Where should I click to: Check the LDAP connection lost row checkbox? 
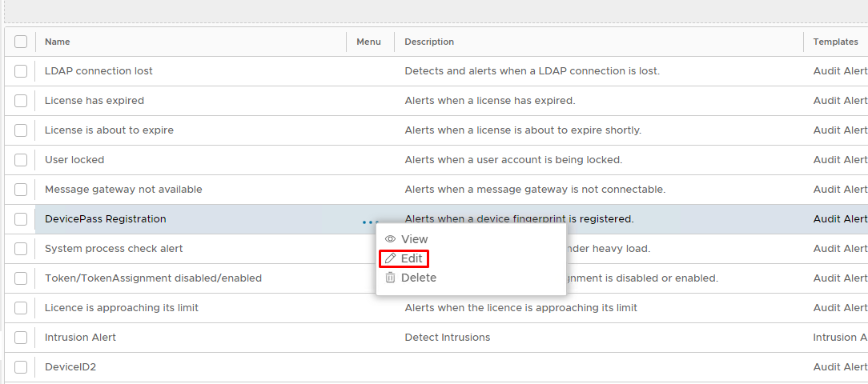coord(21,71)
